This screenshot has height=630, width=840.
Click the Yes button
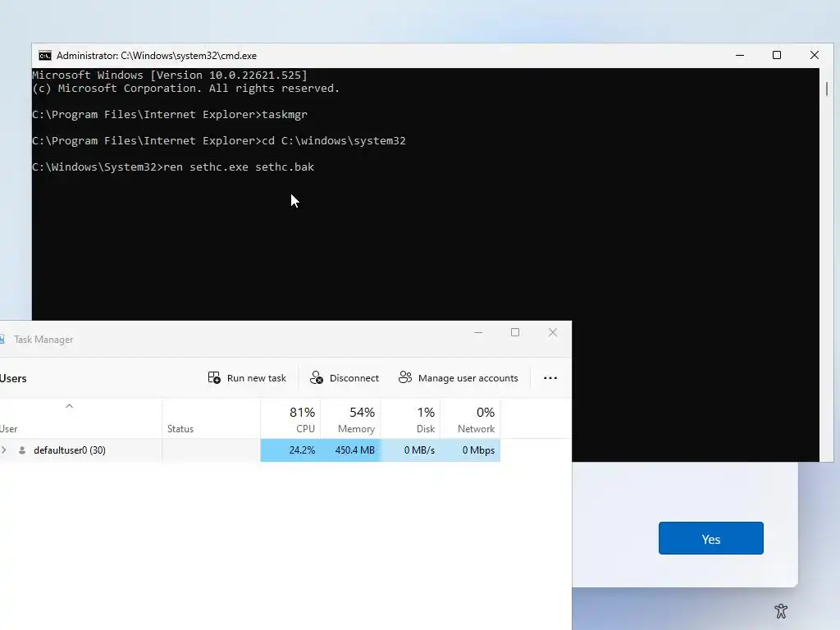tap(711, 538)
